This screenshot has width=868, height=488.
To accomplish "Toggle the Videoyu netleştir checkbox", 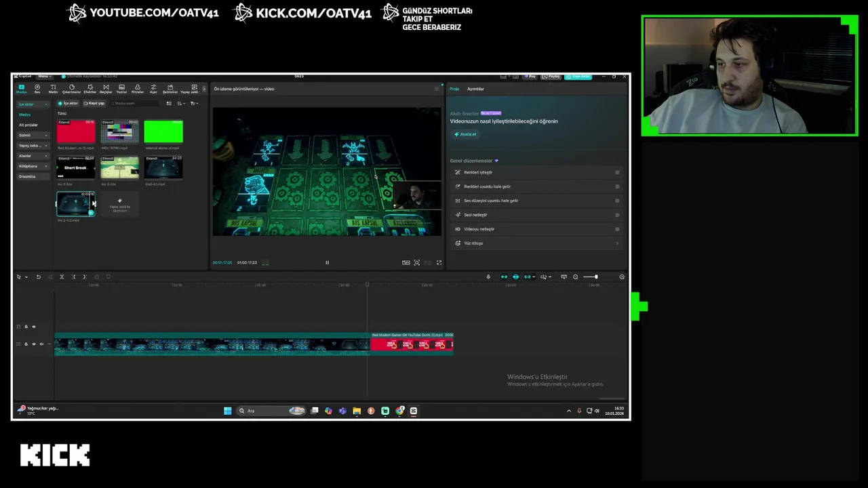I will point(617,229).
